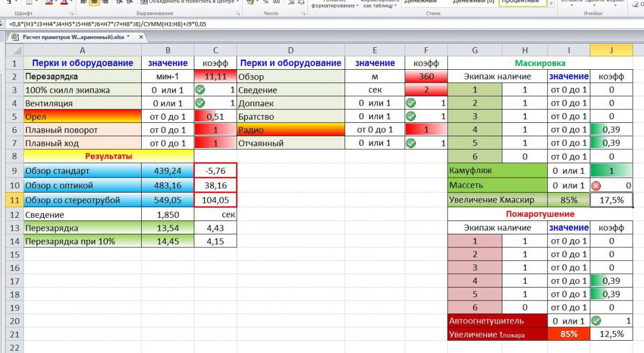Image resolution: width=644 pixels, height=353 pixels.
Task: Select green check icon in Доппаек row
Action: [x=412, y=103]
